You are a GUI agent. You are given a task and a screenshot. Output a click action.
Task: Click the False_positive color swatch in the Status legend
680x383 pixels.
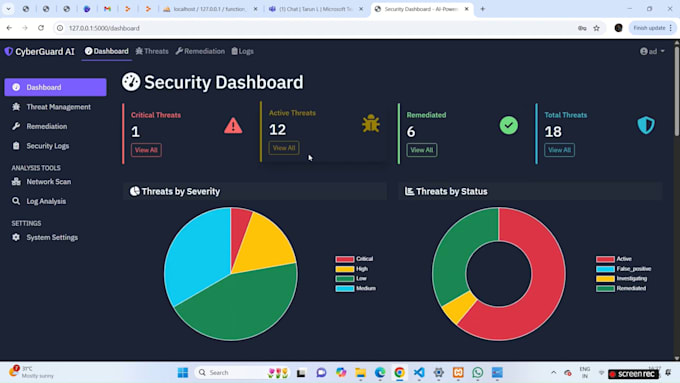tap(605, 269)
